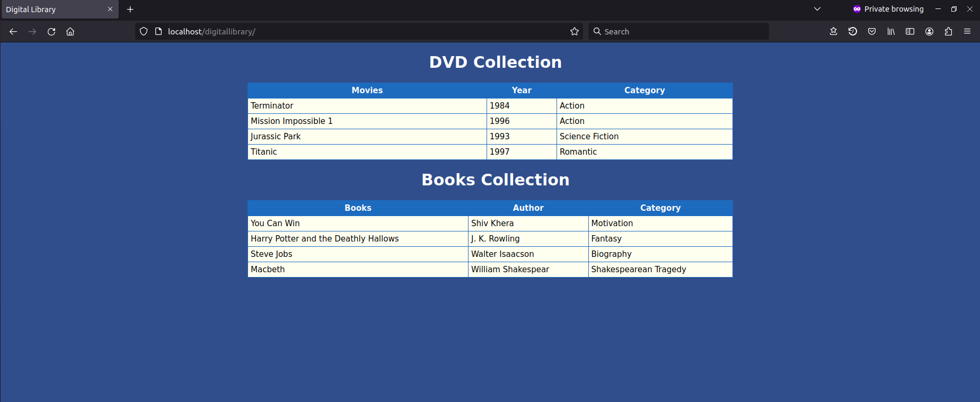Click the Biography category cell
This screenshot has width=980, height=402.
(660, 254)
